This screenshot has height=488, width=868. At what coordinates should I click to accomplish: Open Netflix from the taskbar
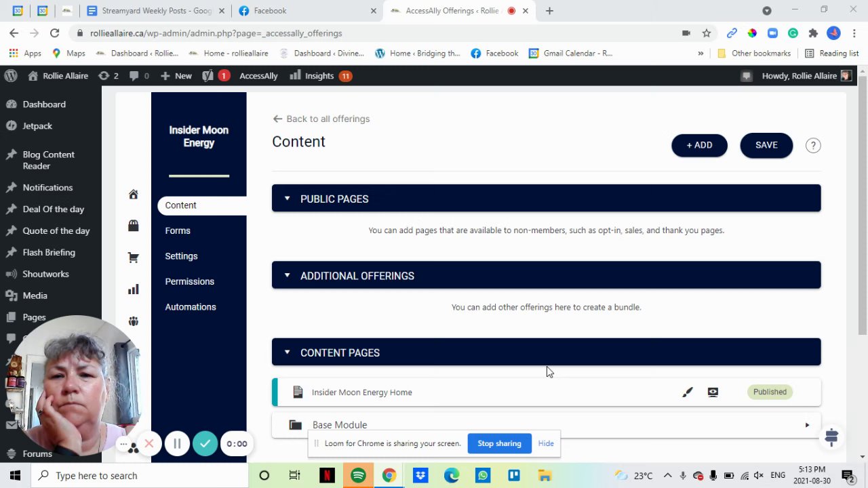327,476
